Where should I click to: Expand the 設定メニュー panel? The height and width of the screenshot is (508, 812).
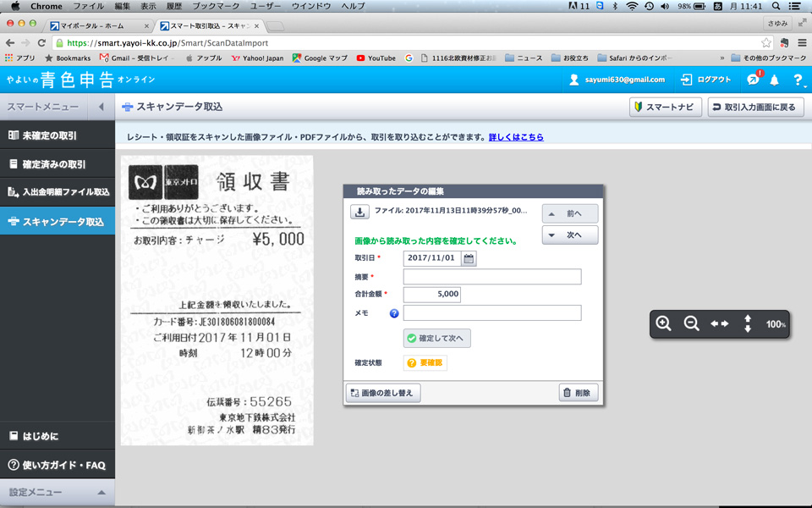57,493
